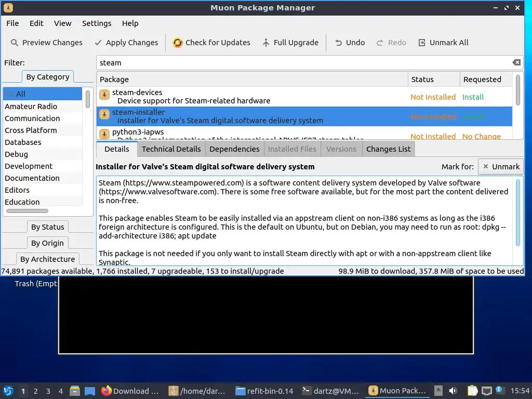This screenshot has height=399, width=532.
Task: Switch to the Technical Details tab
Action: tap(171, 149)
